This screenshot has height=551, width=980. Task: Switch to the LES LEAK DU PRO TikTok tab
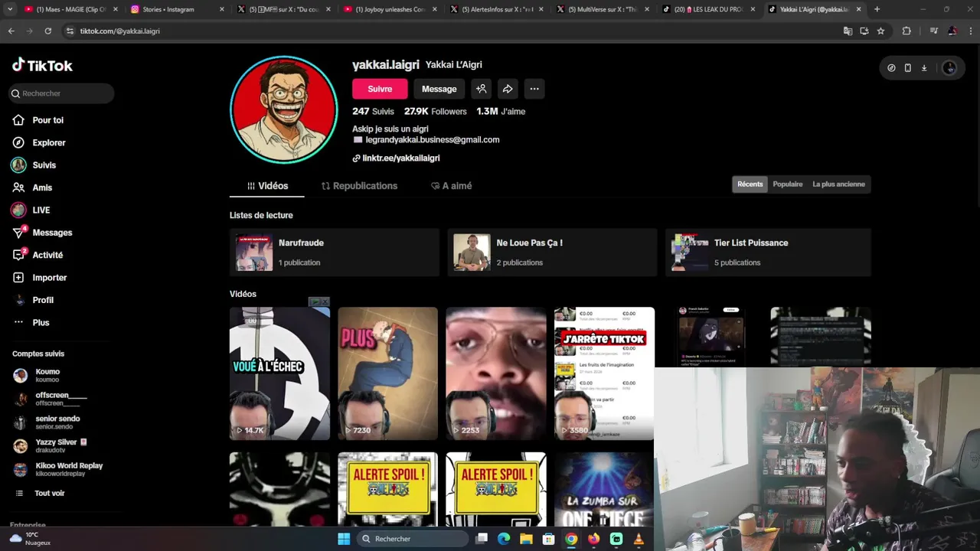pos(707,9)
